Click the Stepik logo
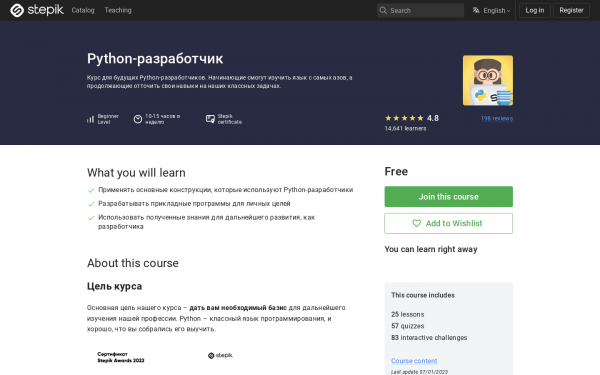The height and width of the screenshot is (375, 600). (x=37, y=10)
